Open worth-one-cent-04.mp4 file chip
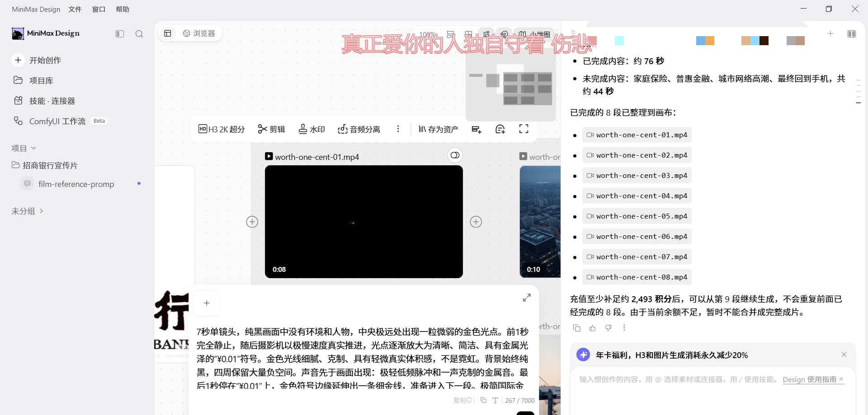Image resolution: width=868 pixels, height=415 pixels. [637, 196]
